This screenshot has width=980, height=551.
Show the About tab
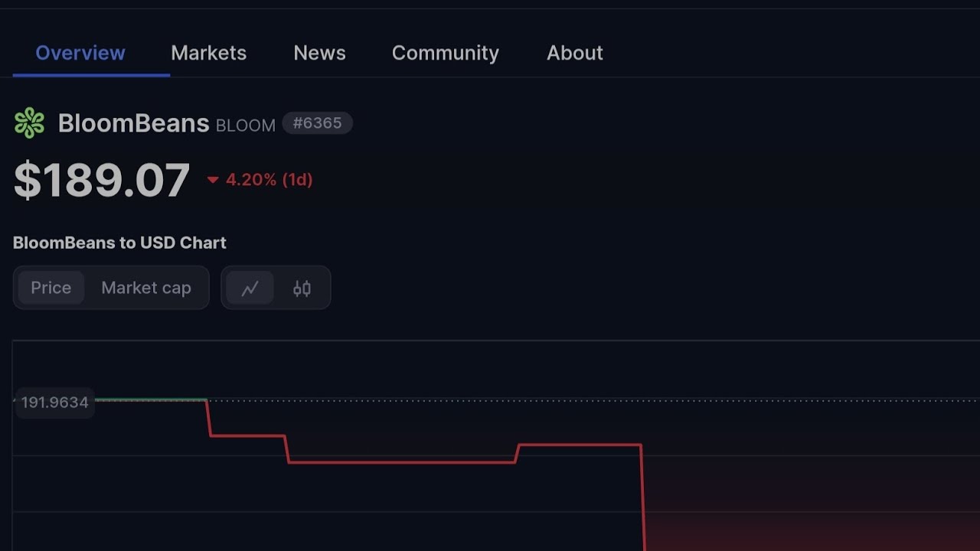[x=574, y=53]
